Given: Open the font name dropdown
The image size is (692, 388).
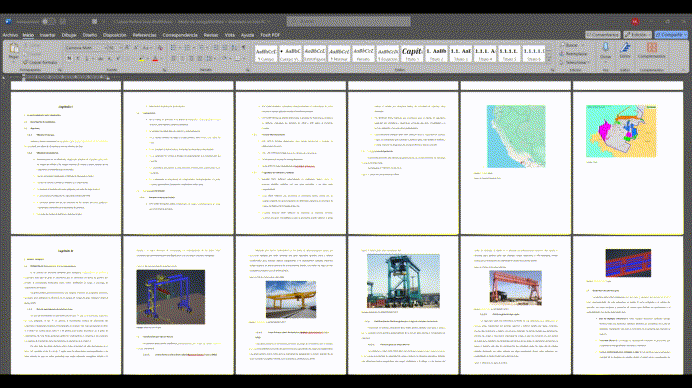Looking at the screenshot, I should [84, 47].
